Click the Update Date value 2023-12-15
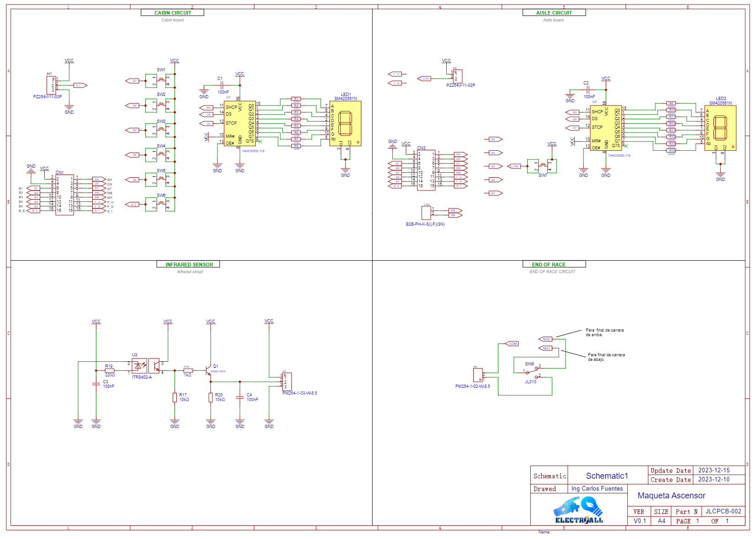This screenshot has width=756, height=539. pyautogui.click(x=714, y=470)
